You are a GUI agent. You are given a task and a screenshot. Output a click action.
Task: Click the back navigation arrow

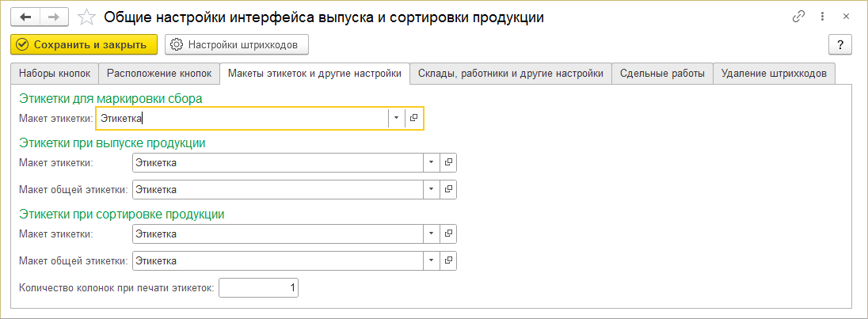[25, 17]
